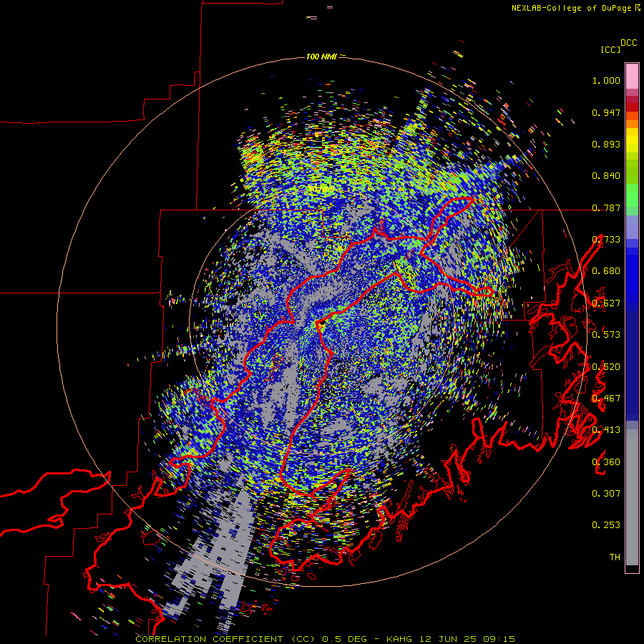Click the [CC] legend unit label
644x644 pixels.
tap(610, 49)
